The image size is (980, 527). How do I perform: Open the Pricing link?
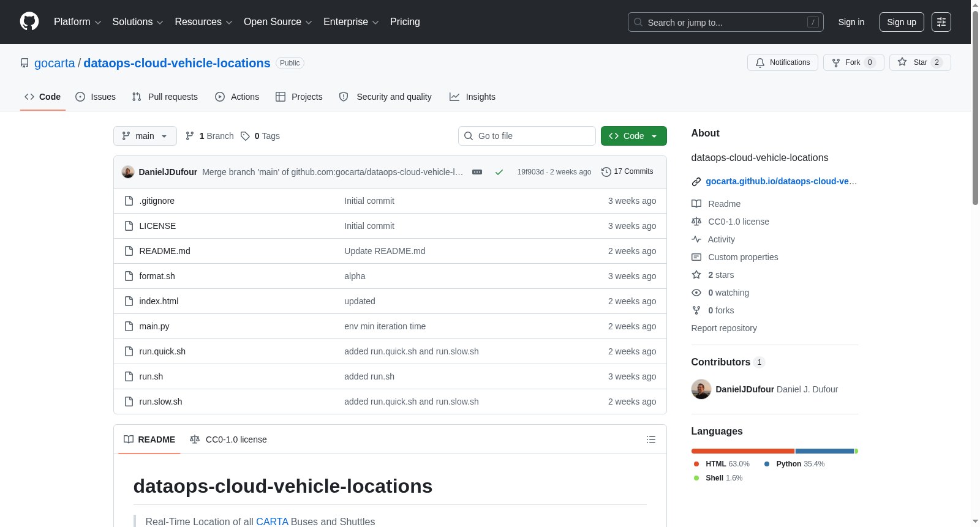(405, 22)
